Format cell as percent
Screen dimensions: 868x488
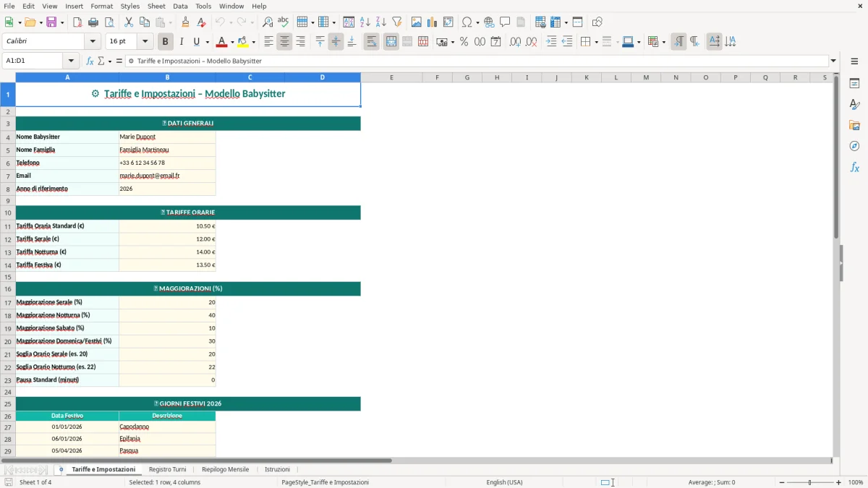point(464,42)
